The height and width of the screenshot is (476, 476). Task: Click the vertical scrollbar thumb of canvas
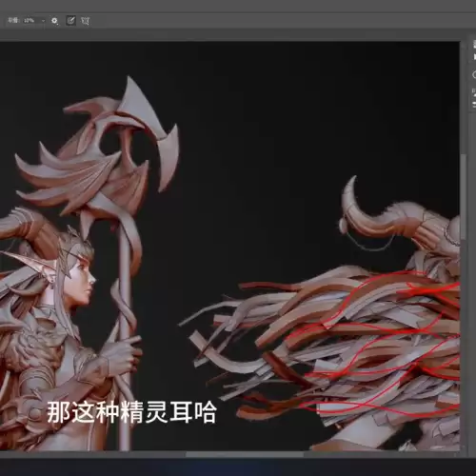pos(464,197)
